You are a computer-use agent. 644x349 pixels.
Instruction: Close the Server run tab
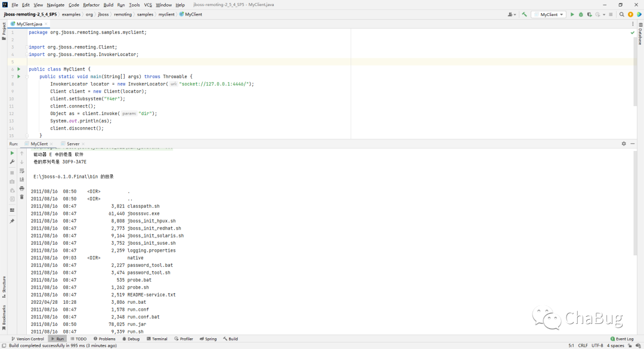click(83, 144)
